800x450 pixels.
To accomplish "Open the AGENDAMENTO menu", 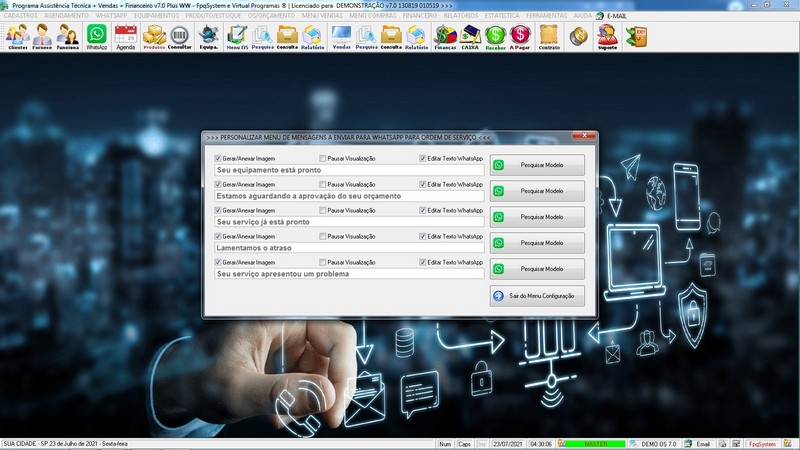I will pyautogui.click(x=66, y=16).
